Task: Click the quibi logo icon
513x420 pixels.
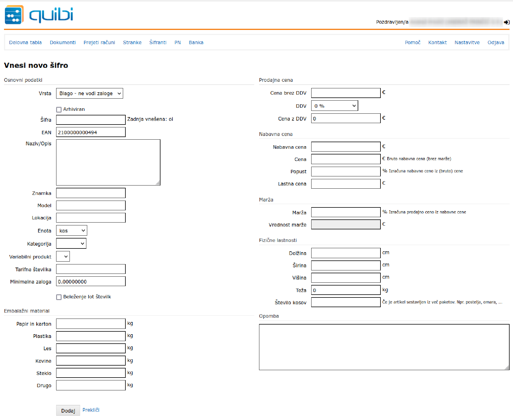Action: coord(14,15)
